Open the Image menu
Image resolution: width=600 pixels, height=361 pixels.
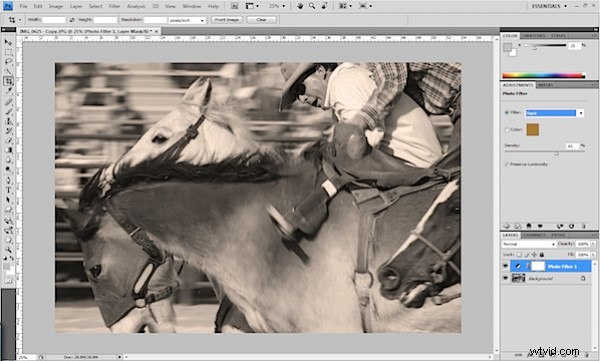(x=55, y=6)
